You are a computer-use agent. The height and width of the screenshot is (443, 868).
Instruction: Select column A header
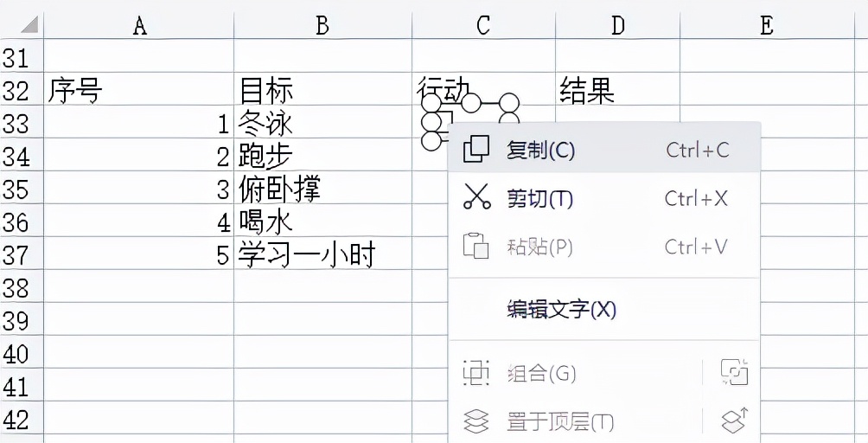139,25
